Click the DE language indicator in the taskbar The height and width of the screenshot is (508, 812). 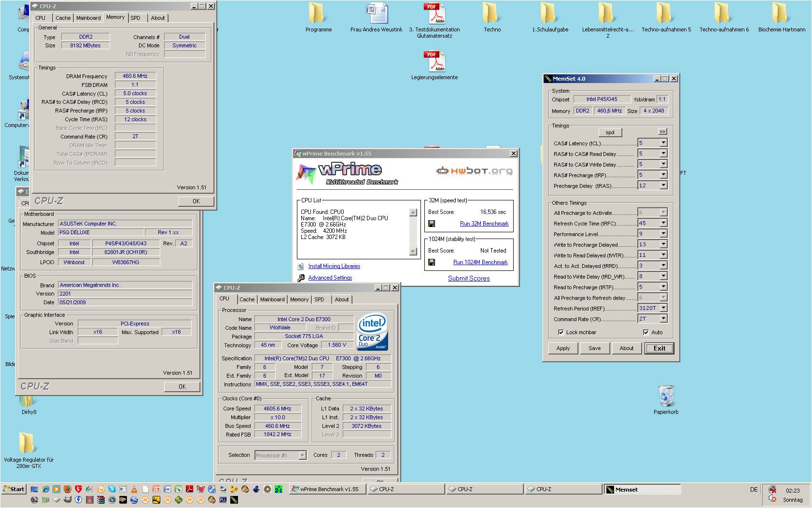754,490
